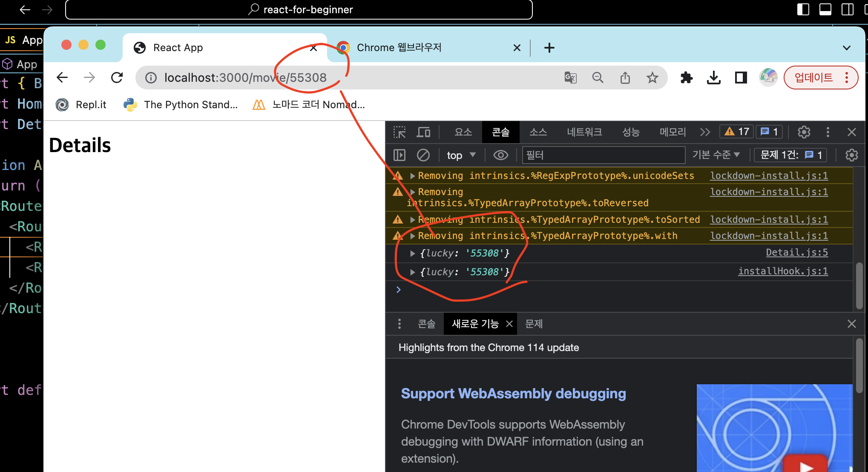Viewport: 868px width, 472px height.
Task: Bookmark page with the star icon
Action: (x=652, y=78)
